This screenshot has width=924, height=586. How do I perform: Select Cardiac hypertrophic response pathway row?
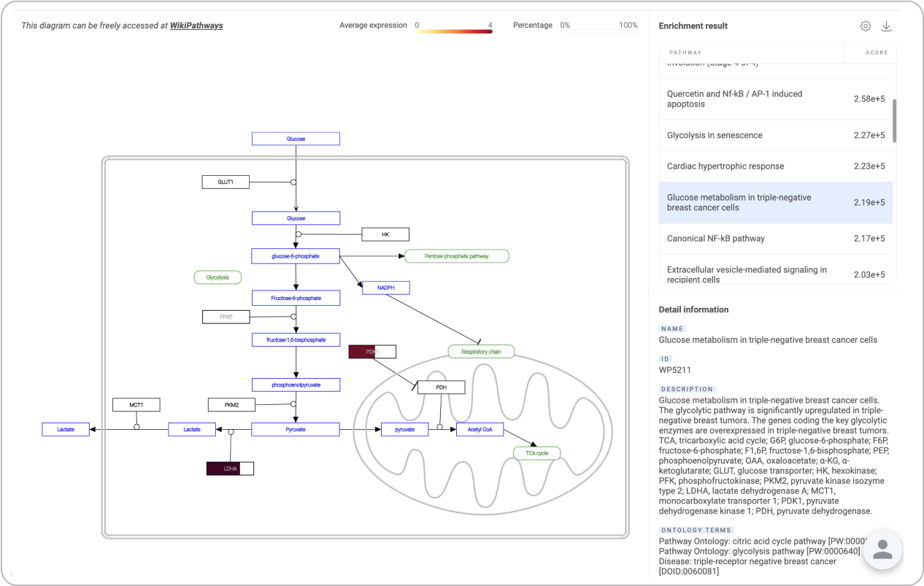(775, 166)
